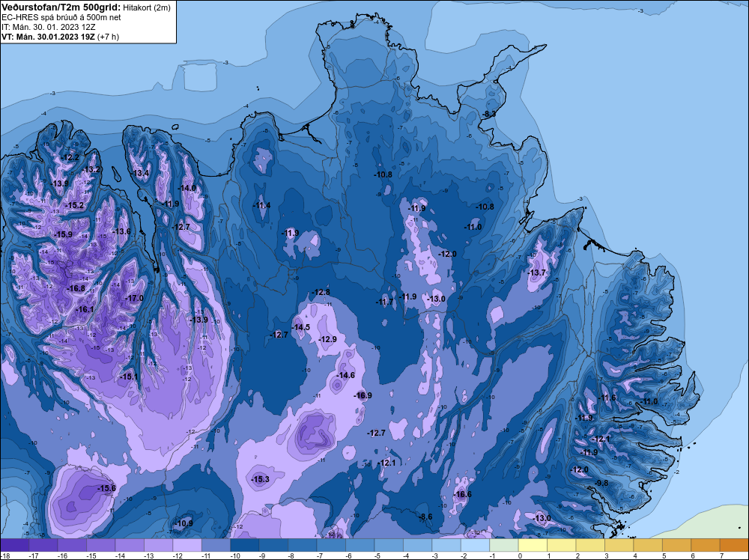This screenshot has height=560, width=749.
Task: Click the -15.3 temperature label
Action: (261, 479)
